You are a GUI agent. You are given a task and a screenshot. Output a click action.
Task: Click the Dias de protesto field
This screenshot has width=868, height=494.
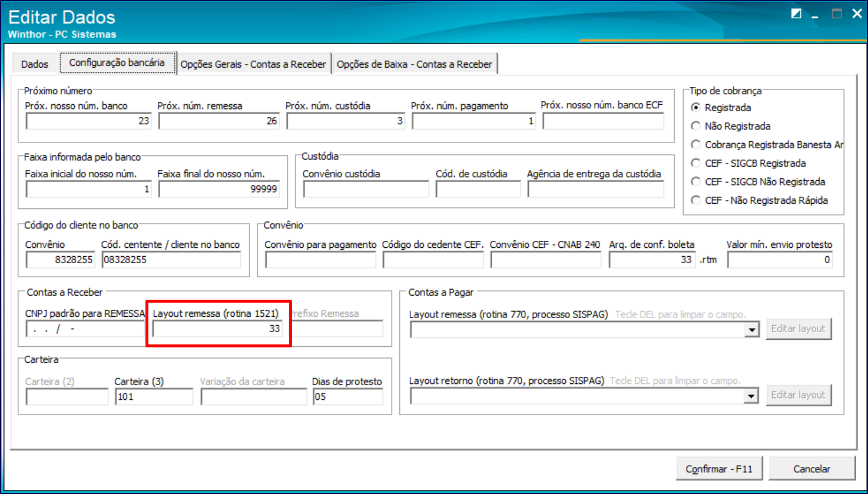347,397
